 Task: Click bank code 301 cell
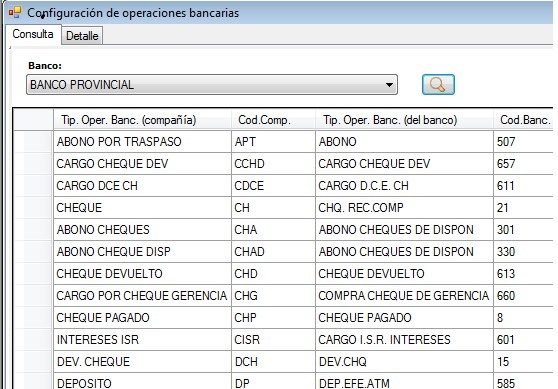(523, 230)
